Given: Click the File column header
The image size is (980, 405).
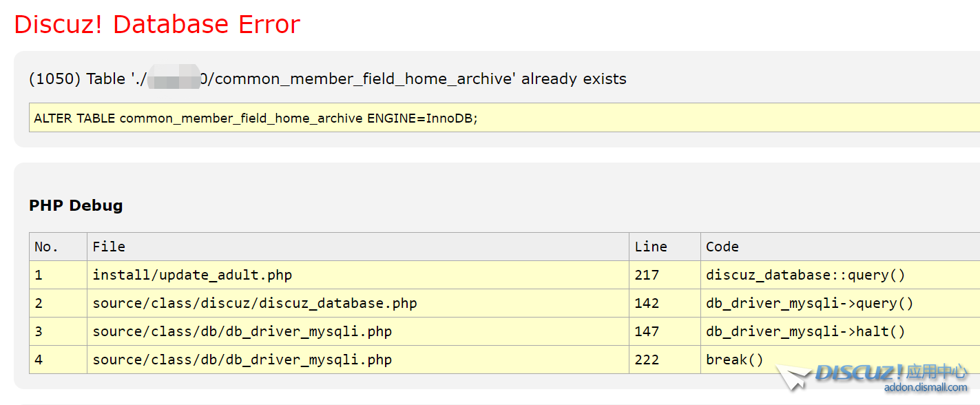Looking at the screenshot, I should [x=109, y=247].
